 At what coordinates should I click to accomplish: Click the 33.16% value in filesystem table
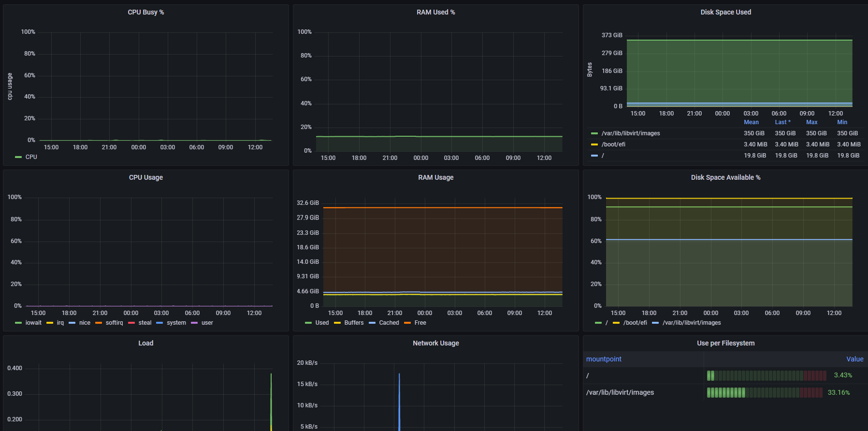click(839, 392)
